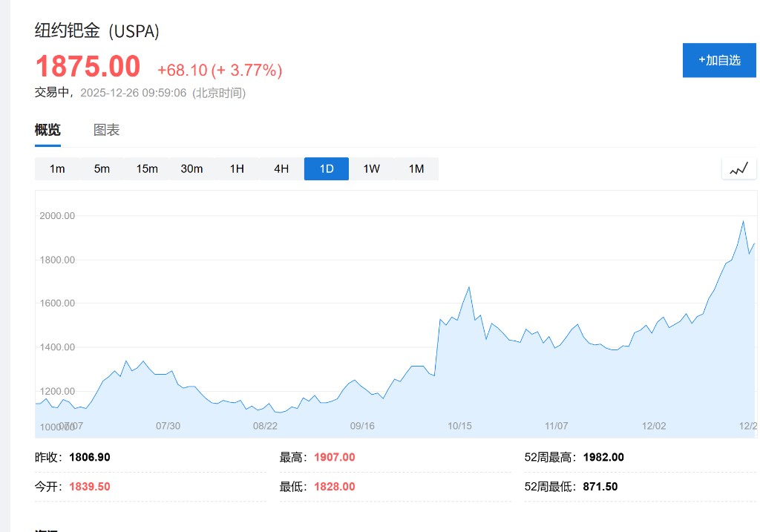Add USPA to watchlist with 加自选
Image resolution: width=760 pixels, height=532 pixels.
[719, 60]
